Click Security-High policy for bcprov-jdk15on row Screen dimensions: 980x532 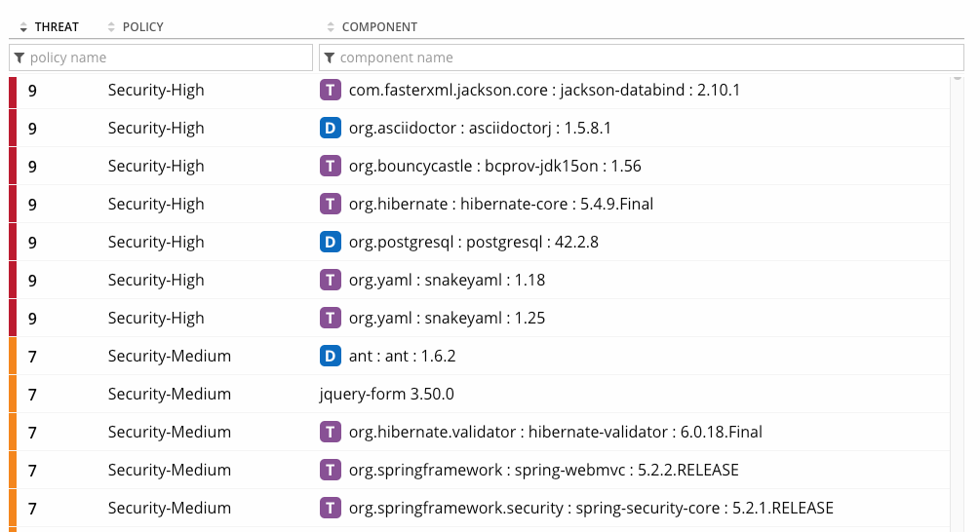pos(156,166)
